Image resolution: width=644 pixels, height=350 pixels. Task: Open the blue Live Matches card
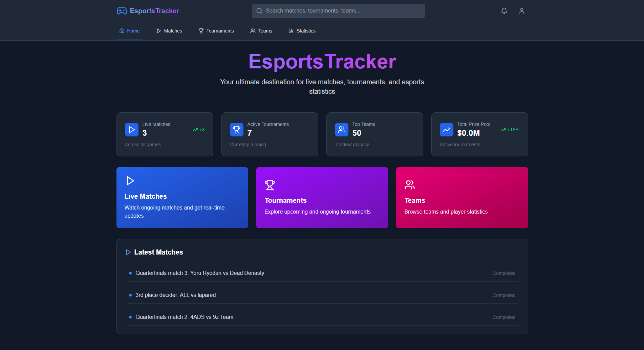(x=182, y=198)
